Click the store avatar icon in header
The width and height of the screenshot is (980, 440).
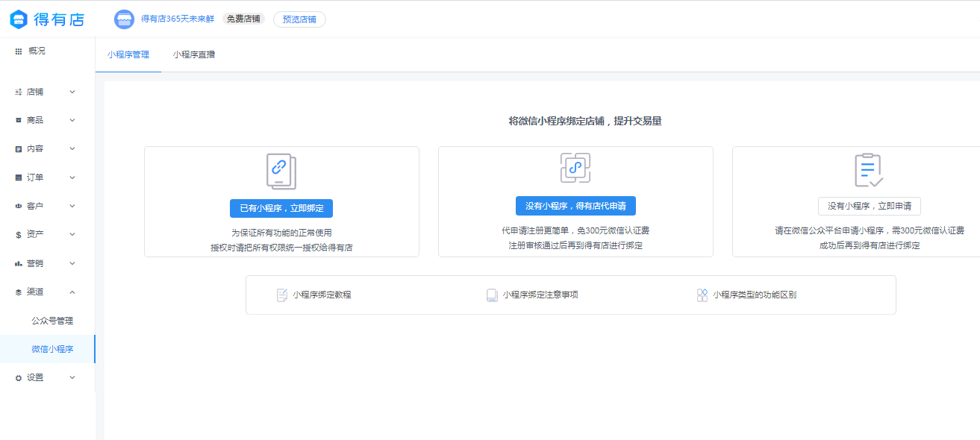124,19
